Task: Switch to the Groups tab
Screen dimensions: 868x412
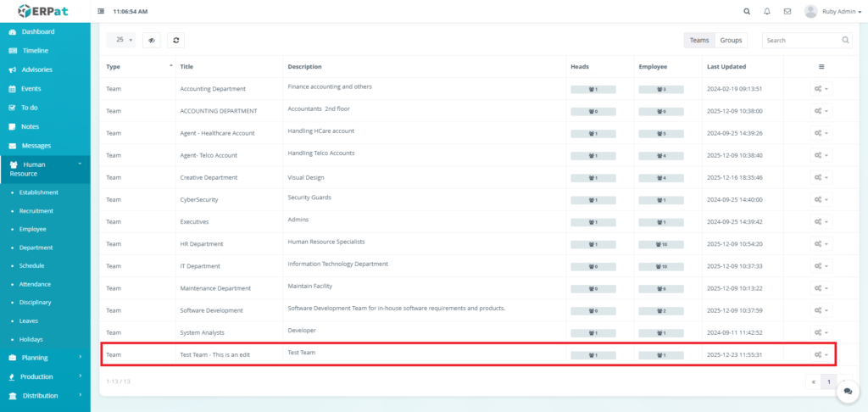Action: click(731, 40)
